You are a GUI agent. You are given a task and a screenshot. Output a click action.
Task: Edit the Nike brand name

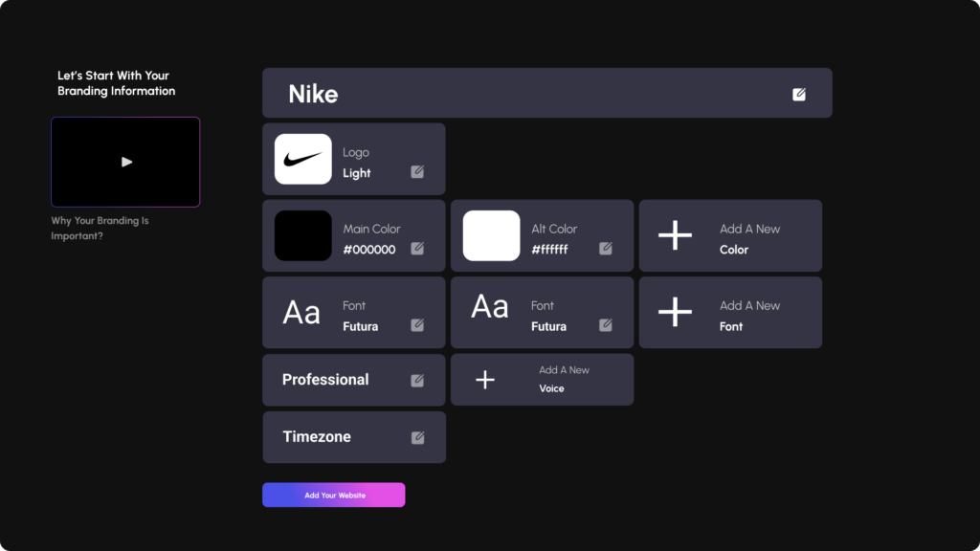pos(799,95)
